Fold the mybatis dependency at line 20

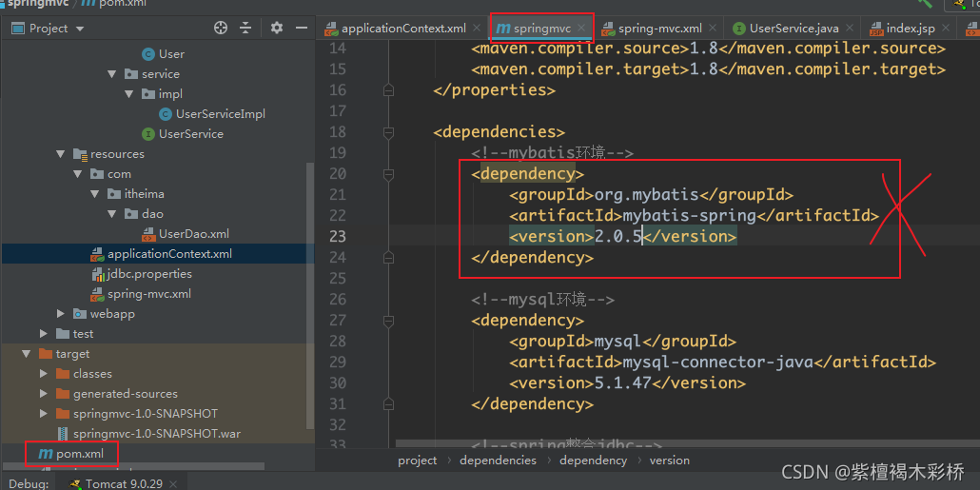coord(389,174)
